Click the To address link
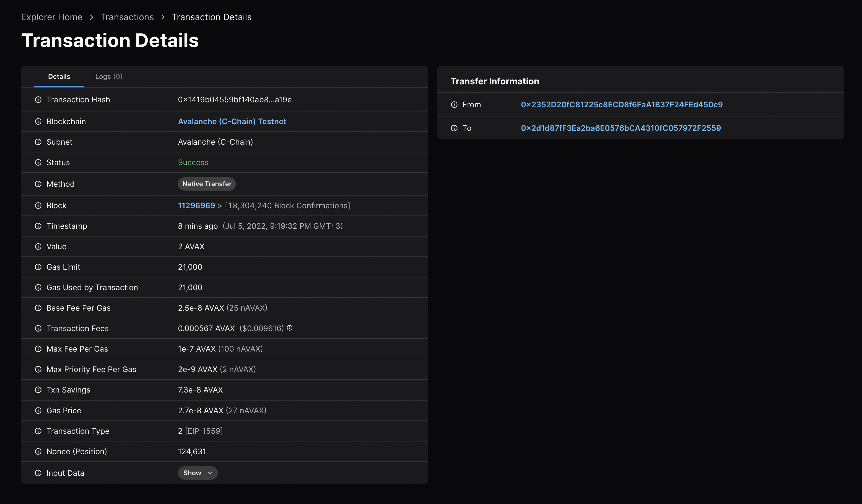 coord(621,128)
